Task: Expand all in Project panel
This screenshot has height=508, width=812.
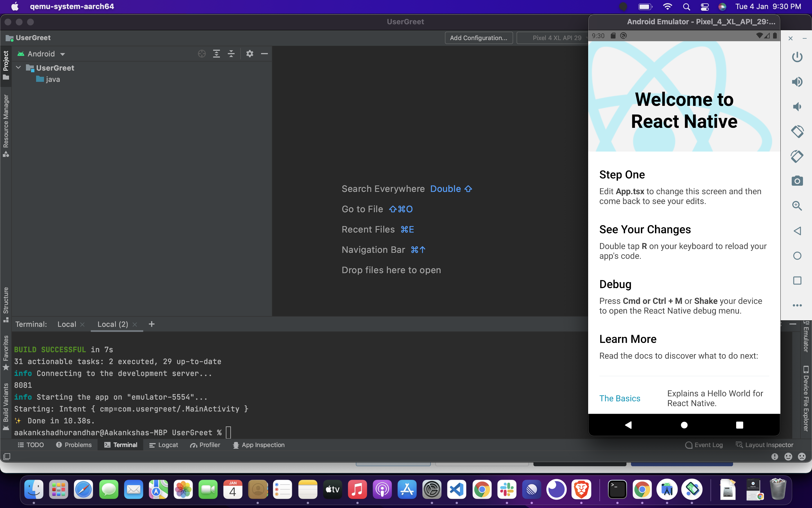Action: coord(217,54)
